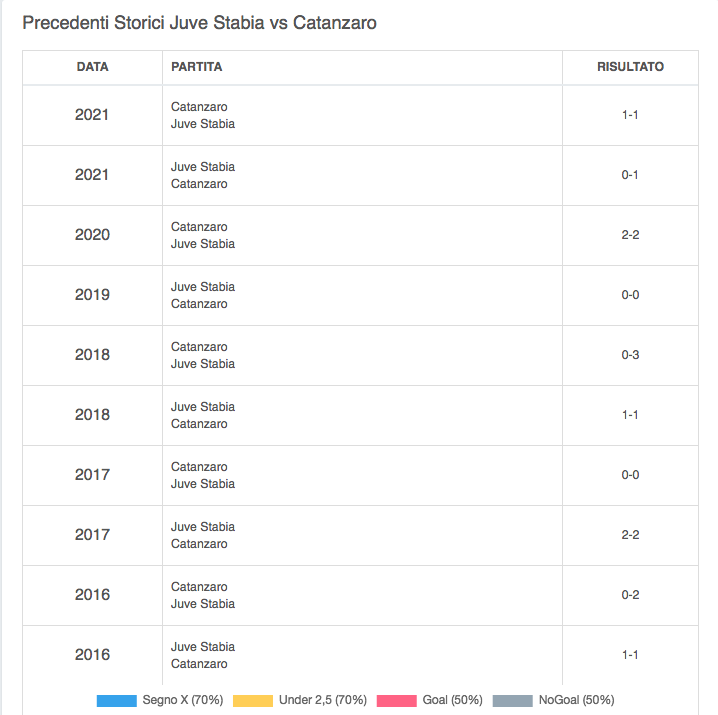The width and height of the screenshot is (718, 715).
Task: Click the RISULTATO column header
Action: coord(630,67)
